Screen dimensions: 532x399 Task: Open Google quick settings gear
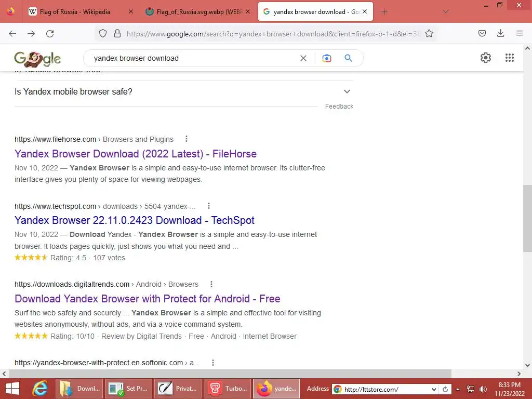pyautogui.click(x=486, y=58)
